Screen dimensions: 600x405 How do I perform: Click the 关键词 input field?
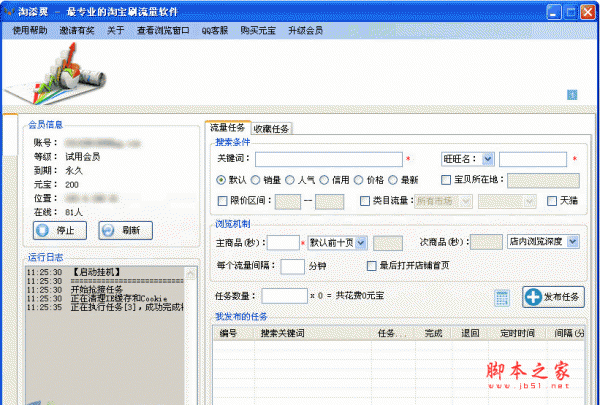click(329, 159)
